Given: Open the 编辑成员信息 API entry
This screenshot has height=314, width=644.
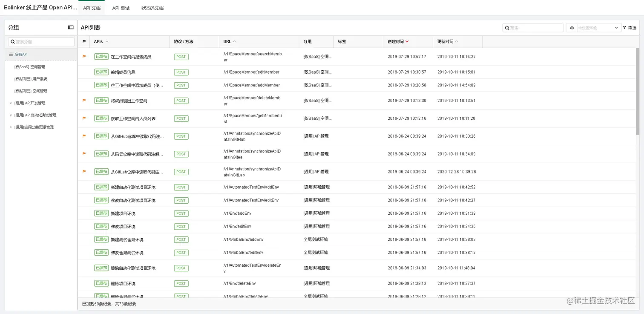Looking at the screenshot, I should [x=123, y=72].
